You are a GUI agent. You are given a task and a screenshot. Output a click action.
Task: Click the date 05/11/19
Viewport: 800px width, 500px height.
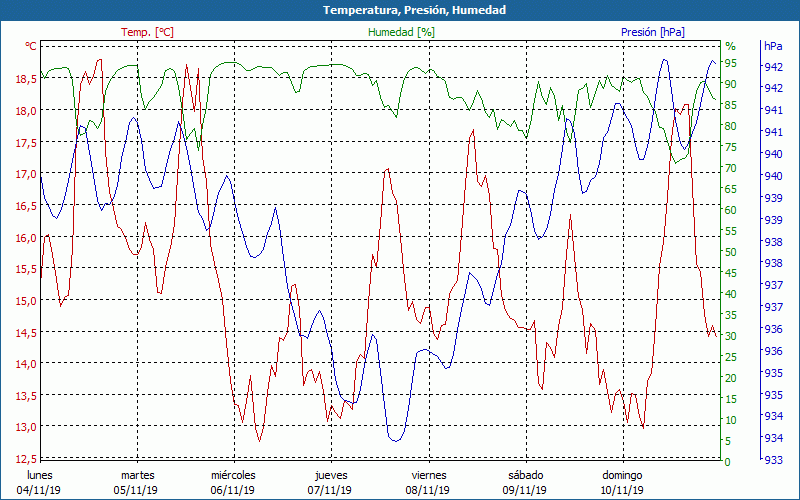[136, 490]
